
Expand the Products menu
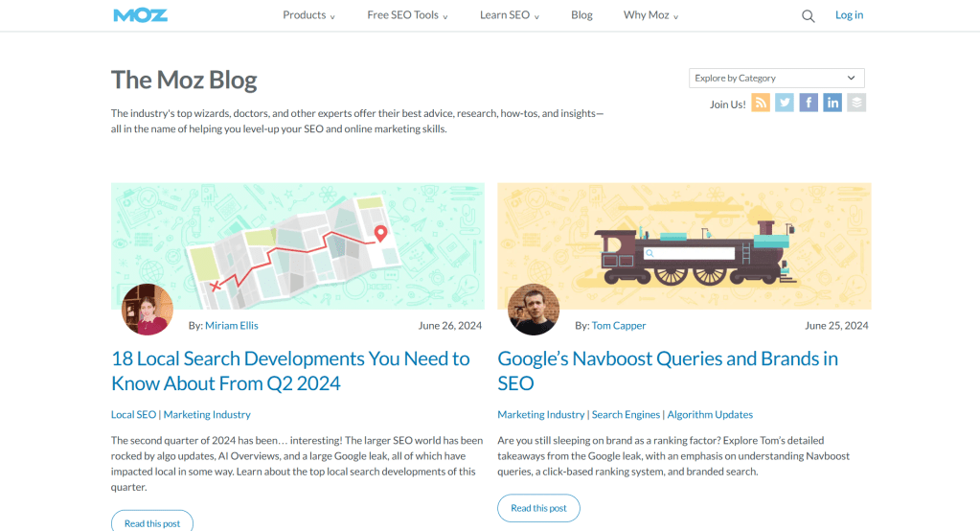[x=308, y=15]
